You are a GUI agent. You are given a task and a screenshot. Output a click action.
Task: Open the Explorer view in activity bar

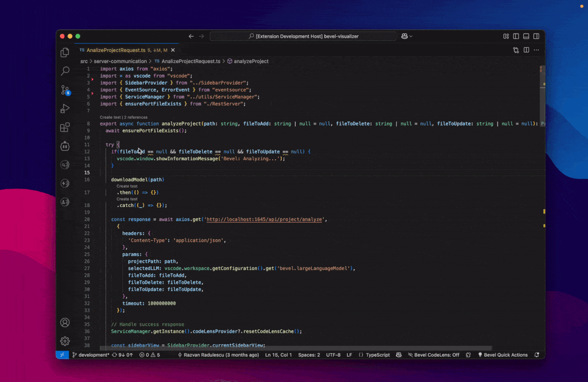65,53
